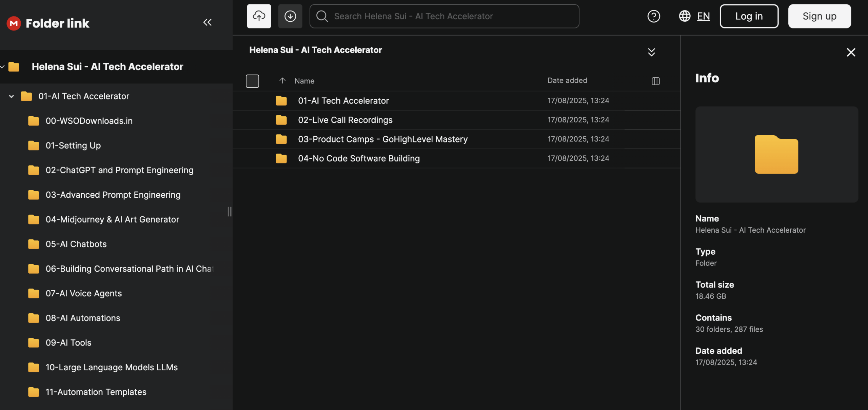This screenshot has width=868, height=410.
Task: Open the help question mark icon
Action: pos(653,16)
